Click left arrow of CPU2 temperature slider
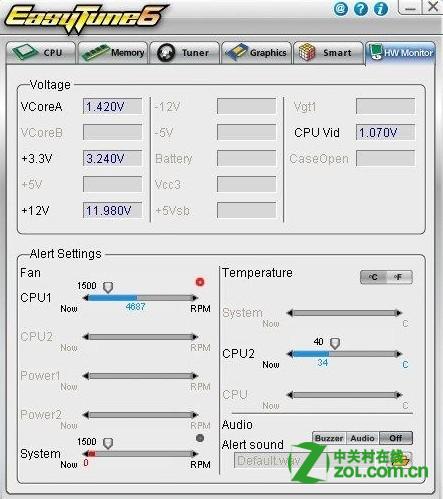This screenshot has height=499, width=443. click(290, 354)
